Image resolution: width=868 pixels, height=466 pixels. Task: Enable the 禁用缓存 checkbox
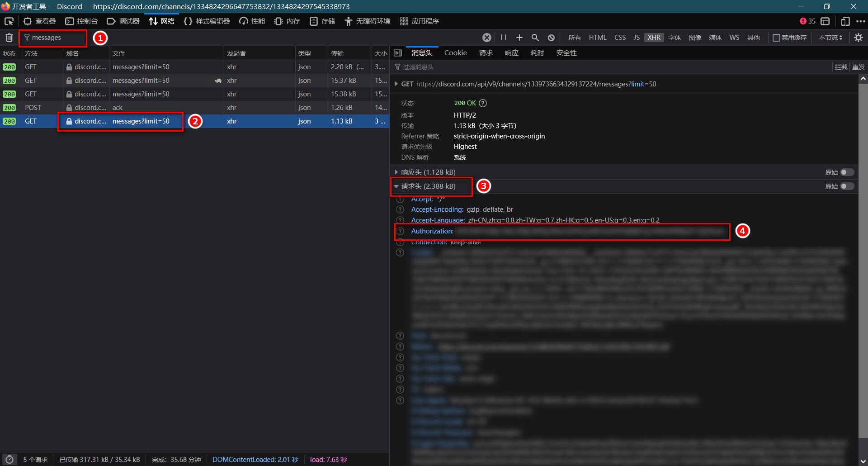click(x=776, y=38)
